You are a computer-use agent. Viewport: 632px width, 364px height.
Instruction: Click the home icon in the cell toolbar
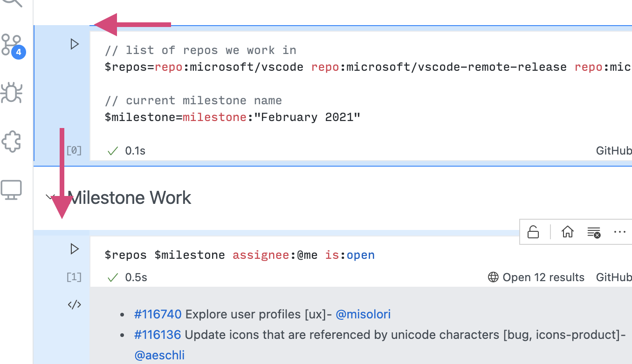(567, 231)
